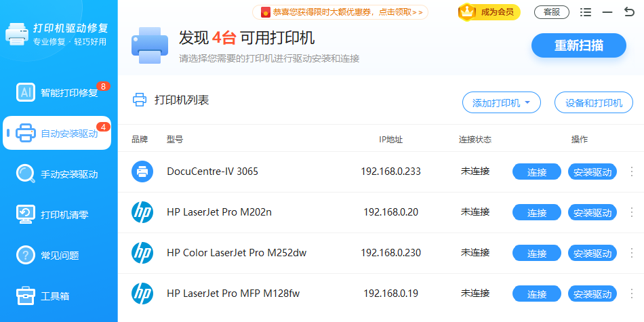644x322 pixels.
Task: Install driver for DocuCentre-IV 3065
Action: (592, 172)
